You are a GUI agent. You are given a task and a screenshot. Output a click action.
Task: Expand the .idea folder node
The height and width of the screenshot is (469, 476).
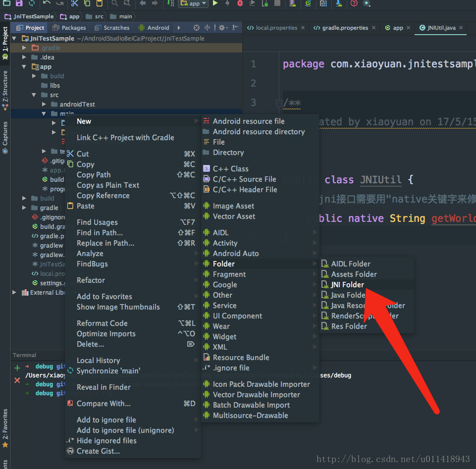[x=24, y=57]
